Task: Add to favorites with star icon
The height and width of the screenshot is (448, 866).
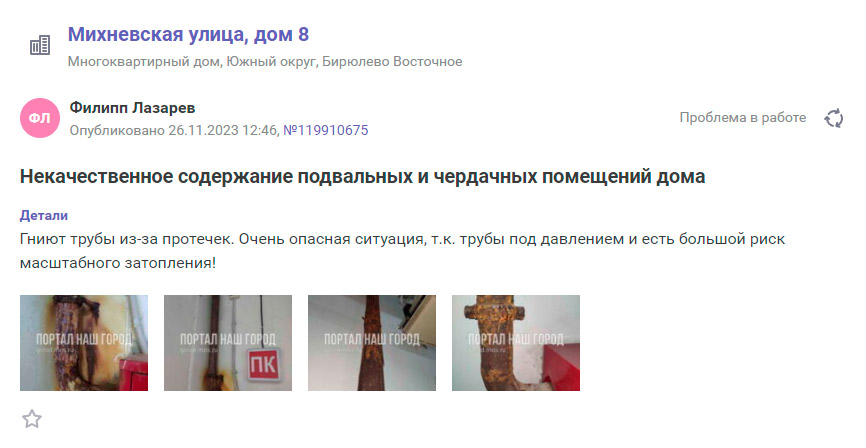Action: pyautogui.click(x=32, y=419)
